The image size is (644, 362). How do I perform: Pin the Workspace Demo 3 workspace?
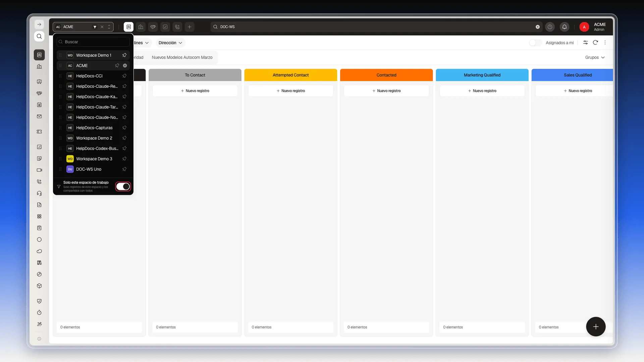point(124,159)
